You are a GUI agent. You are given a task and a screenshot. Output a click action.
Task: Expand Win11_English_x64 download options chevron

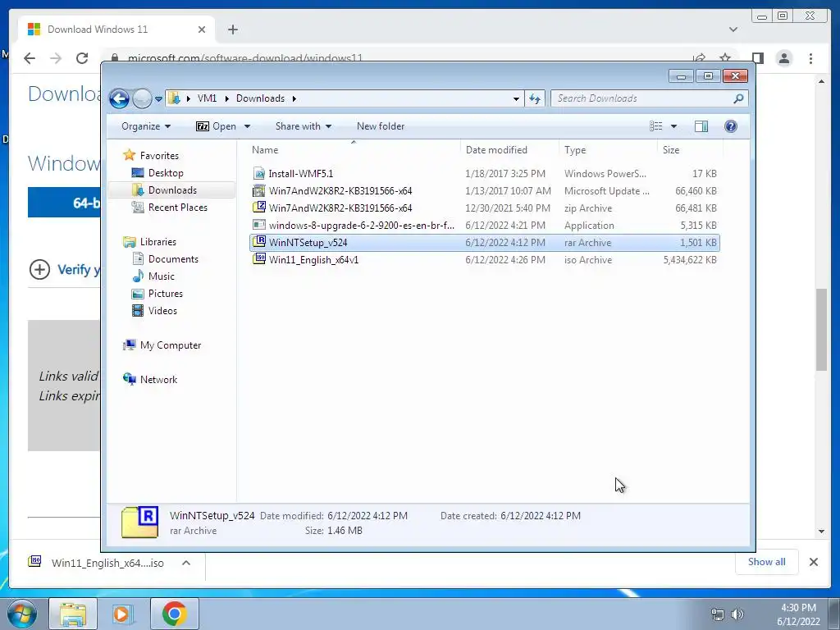[186, 563]
